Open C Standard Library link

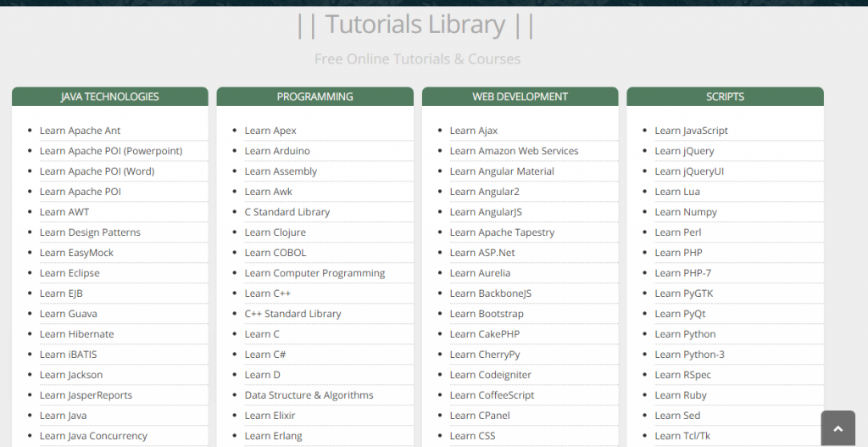287,212
